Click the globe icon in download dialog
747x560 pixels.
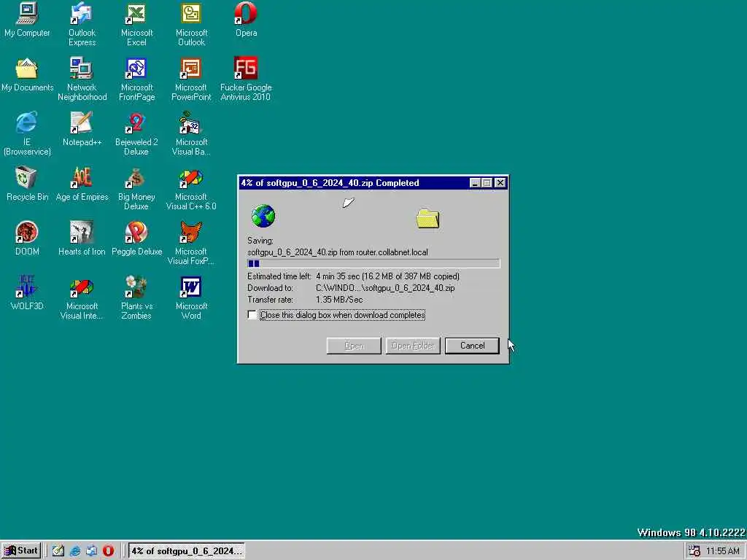(x=263, y=216)
